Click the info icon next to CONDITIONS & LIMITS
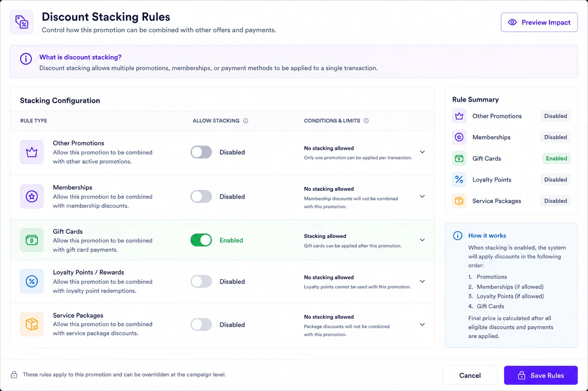The image size is (588, 391). click(x=366, y=121)
